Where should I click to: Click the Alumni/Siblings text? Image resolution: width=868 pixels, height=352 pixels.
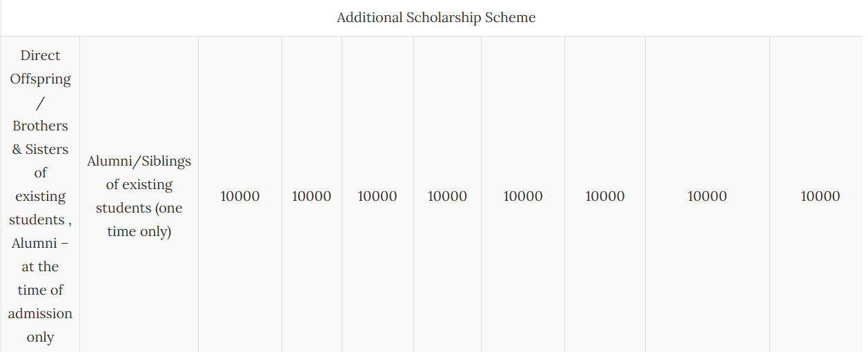click(x=139, y=162)
